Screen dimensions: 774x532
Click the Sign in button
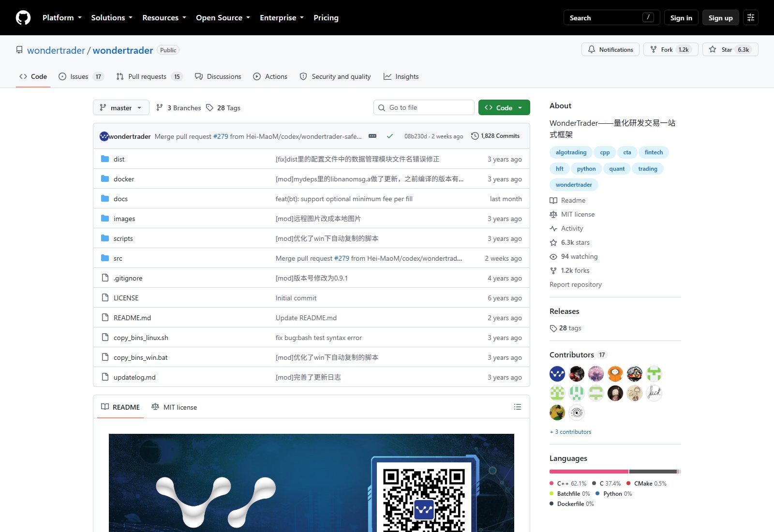(x=681, y=17)
